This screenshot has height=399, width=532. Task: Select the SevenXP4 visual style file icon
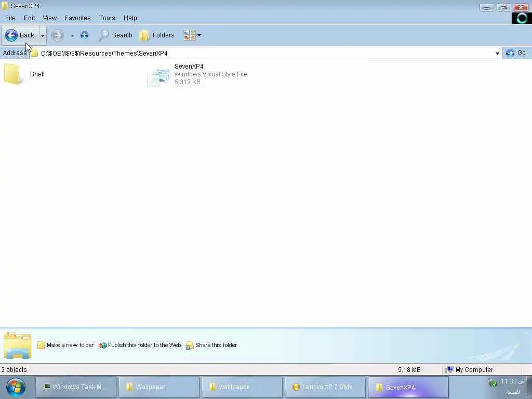coord(158,77)
